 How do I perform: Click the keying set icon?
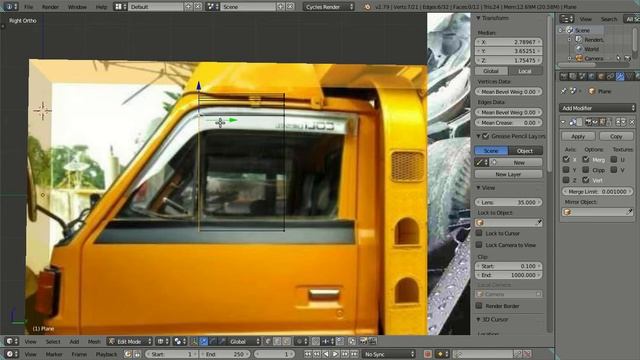(442, 354)
